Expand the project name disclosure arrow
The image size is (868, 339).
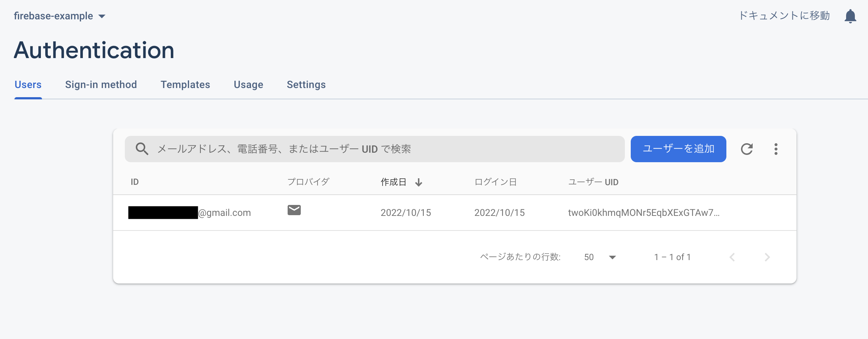[x=102, y=16]
